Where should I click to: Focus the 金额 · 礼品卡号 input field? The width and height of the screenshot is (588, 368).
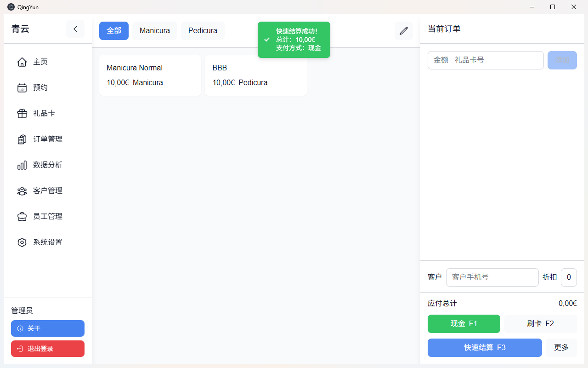[486, 60]
